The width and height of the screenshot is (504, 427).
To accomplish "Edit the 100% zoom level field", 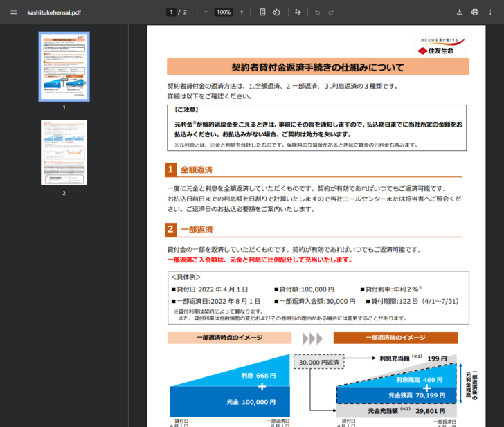I will pyautogui.click(x=224, y=12).
